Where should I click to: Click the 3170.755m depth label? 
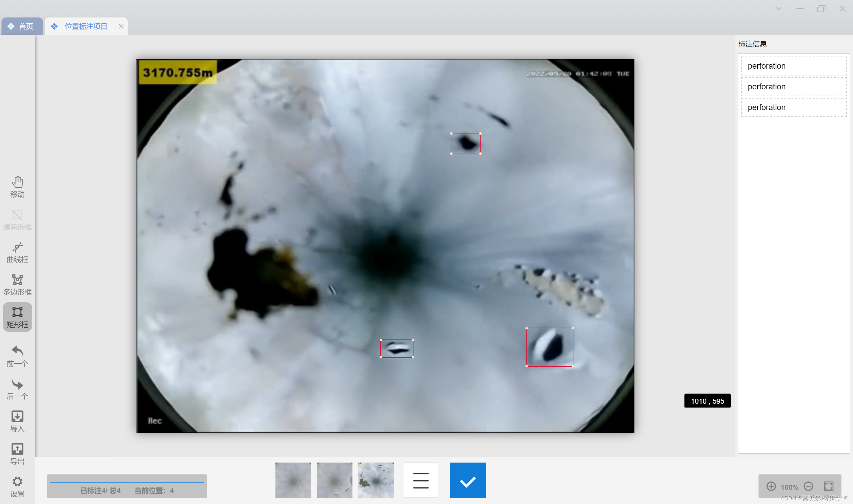178,72
